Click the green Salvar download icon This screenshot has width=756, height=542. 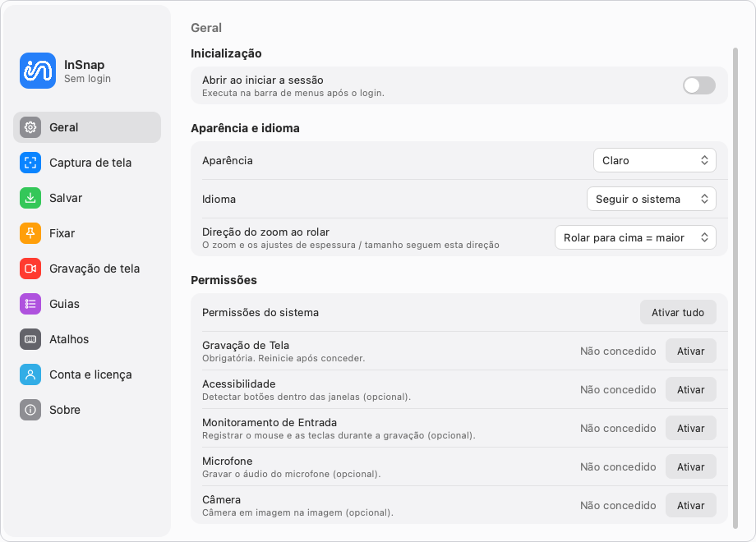point(30,198)
